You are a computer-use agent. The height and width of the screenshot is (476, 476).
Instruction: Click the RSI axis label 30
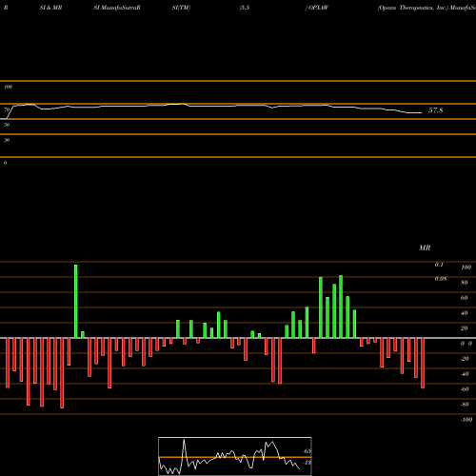[x=7, y=140]
